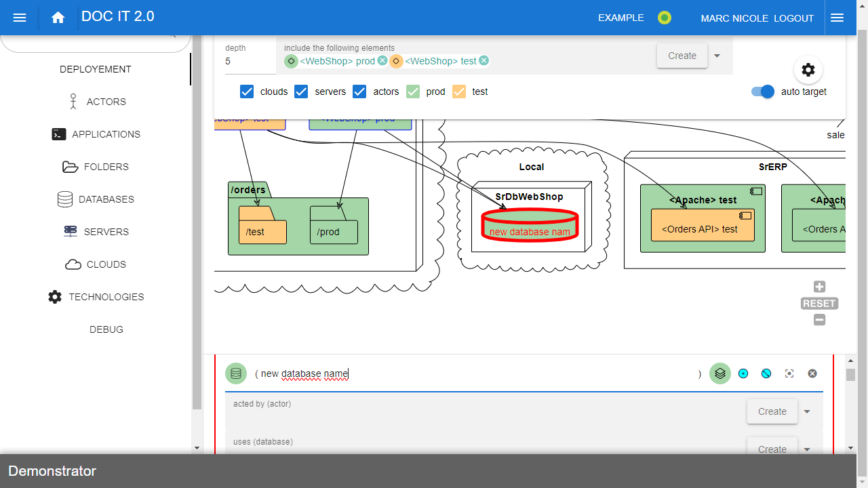This screenshot has width=868, height=488.
Task: Click the home icon in header
Action: point(58,18)
